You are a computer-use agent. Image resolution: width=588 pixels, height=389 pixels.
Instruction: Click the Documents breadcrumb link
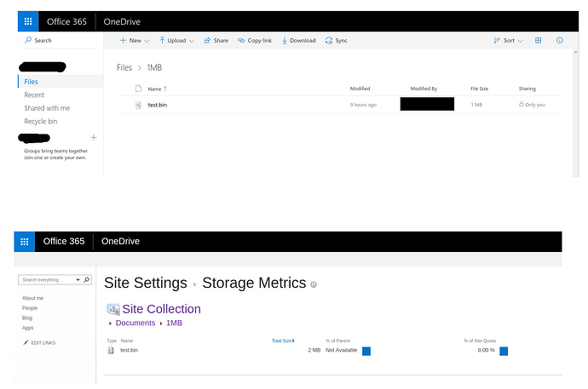click(135, 323)
